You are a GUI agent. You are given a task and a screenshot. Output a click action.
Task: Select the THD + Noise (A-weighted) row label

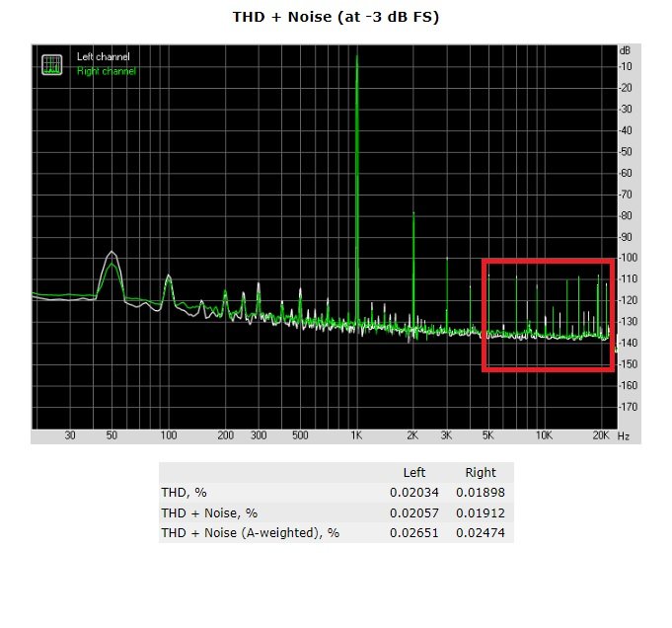250,533
